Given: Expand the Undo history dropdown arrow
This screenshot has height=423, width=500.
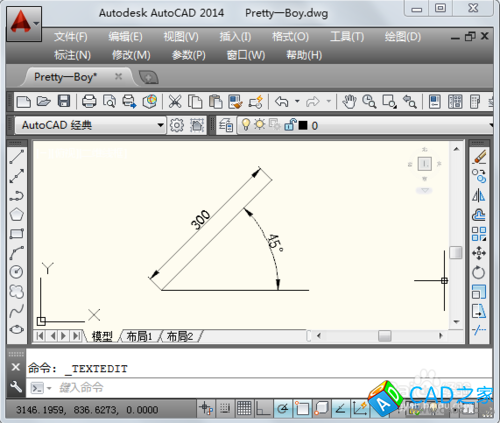Looking at the screenshot, I should pyautogui.click(x=297, y=101).
